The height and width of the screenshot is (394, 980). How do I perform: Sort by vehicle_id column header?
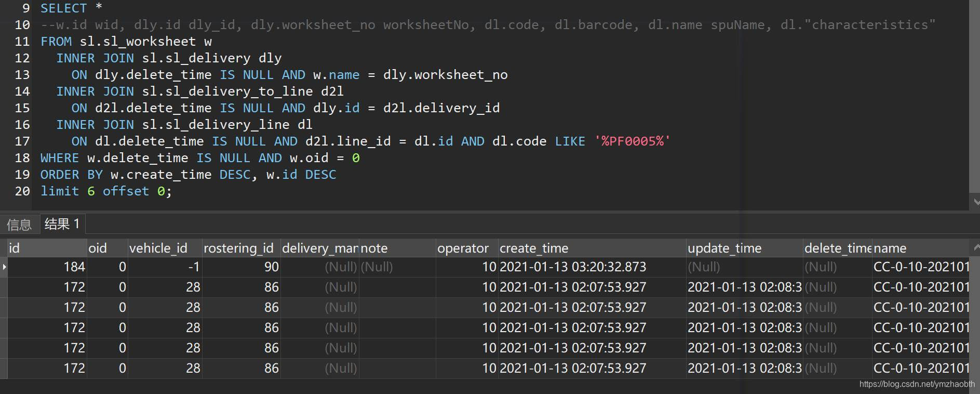pyautogui.click(x=165, y=248)
